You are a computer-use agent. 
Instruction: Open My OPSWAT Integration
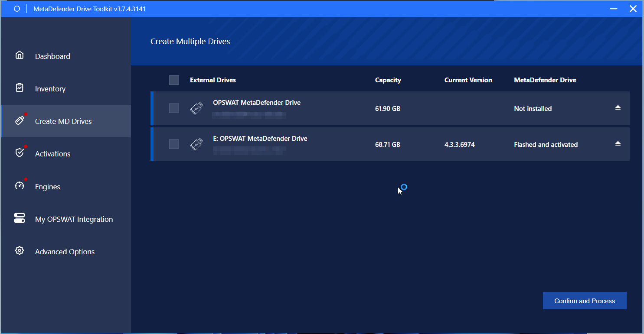[66, 219]
